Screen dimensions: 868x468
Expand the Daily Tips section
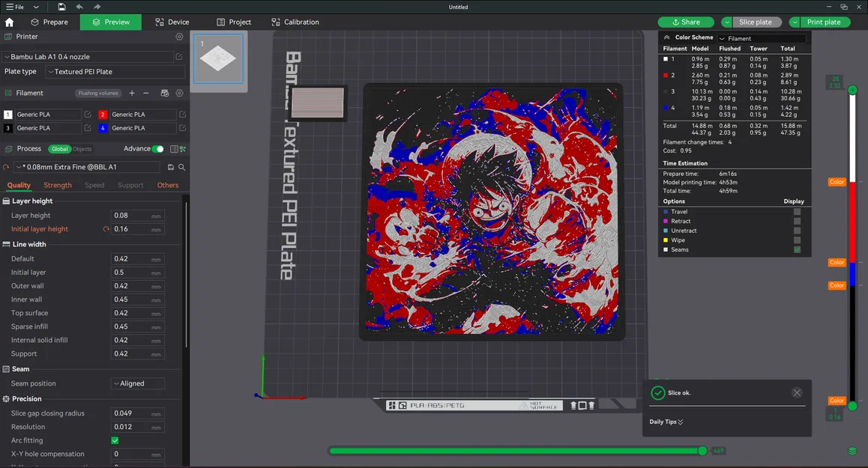coord(666,422)
